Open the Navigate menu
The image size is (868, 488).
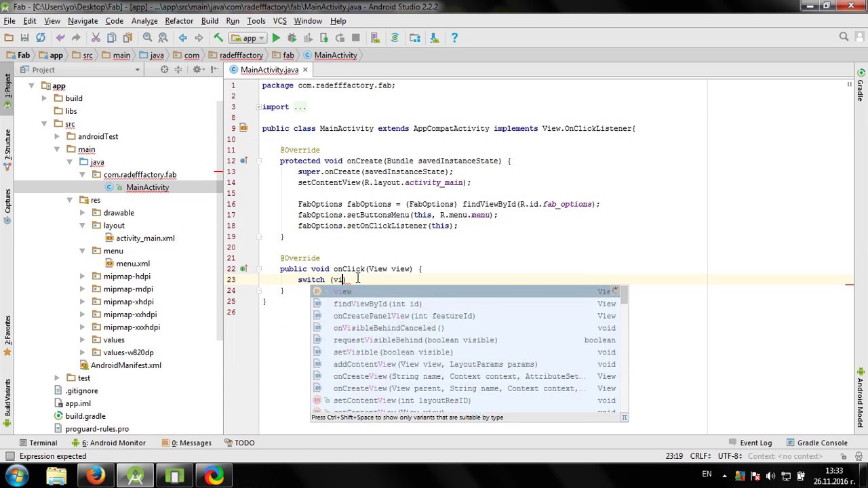click(x=83, y=21)
